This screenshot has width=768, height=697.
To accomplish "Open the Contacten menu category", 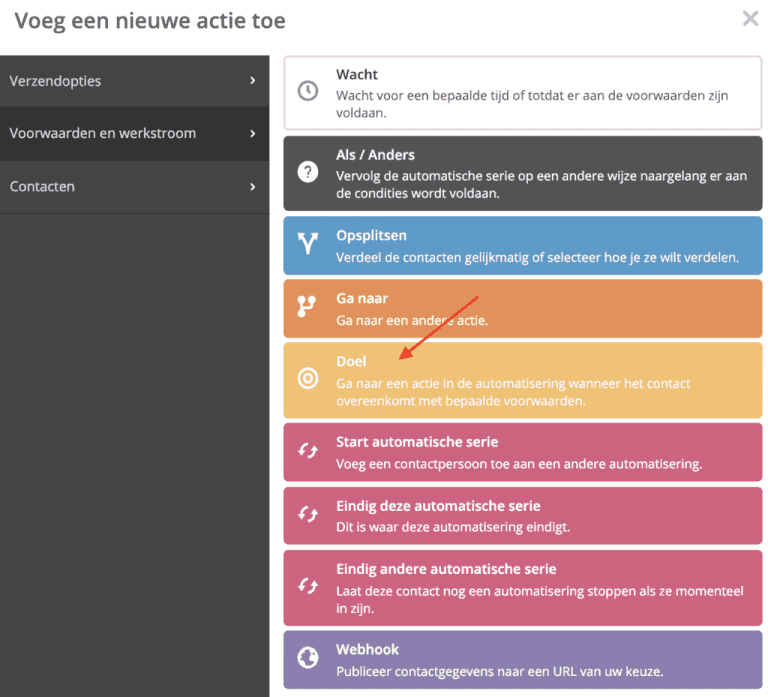I will coord(42,187).
